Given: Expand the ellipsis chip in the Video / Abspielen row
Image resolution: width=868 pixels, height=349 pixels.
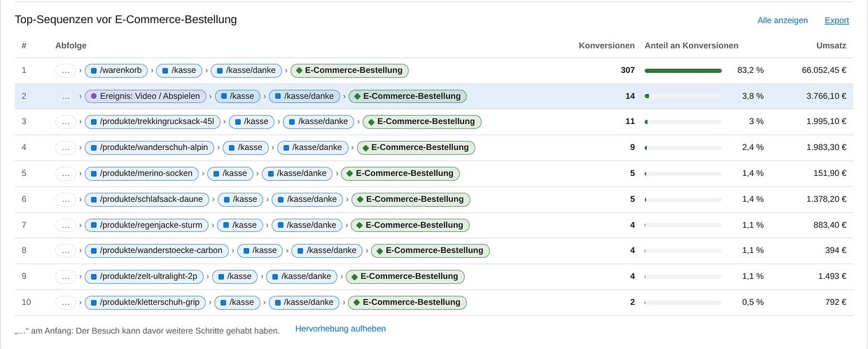Looking at the screenshot, I should pyautogui.click(x=66, y=96).
